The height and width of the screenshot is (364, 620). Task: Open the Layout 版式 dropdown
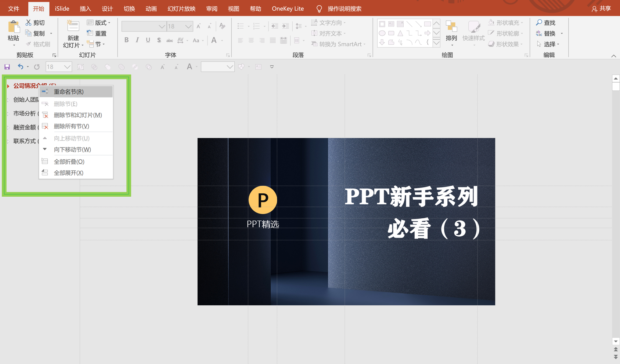(x=98, y=23)
